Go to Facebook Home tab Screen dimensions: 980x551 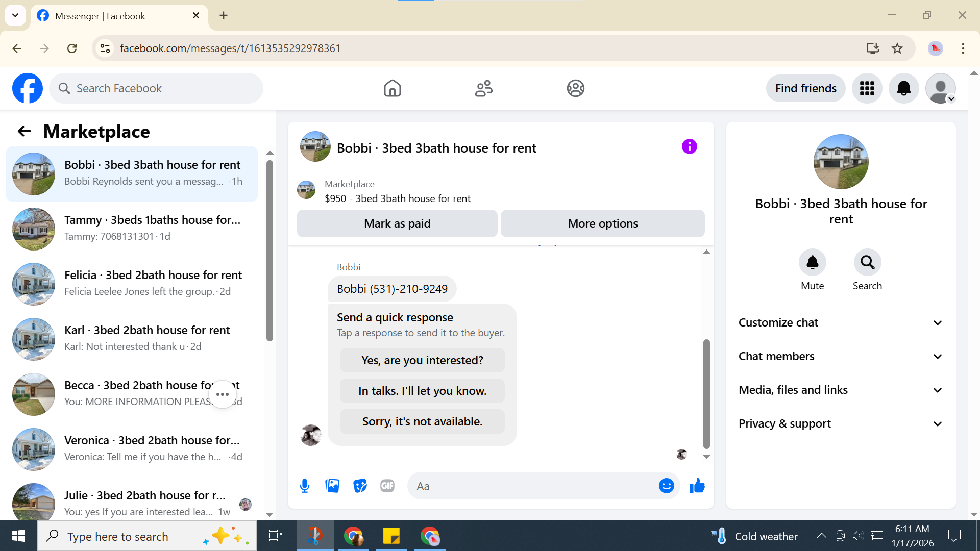coord(392,88)
